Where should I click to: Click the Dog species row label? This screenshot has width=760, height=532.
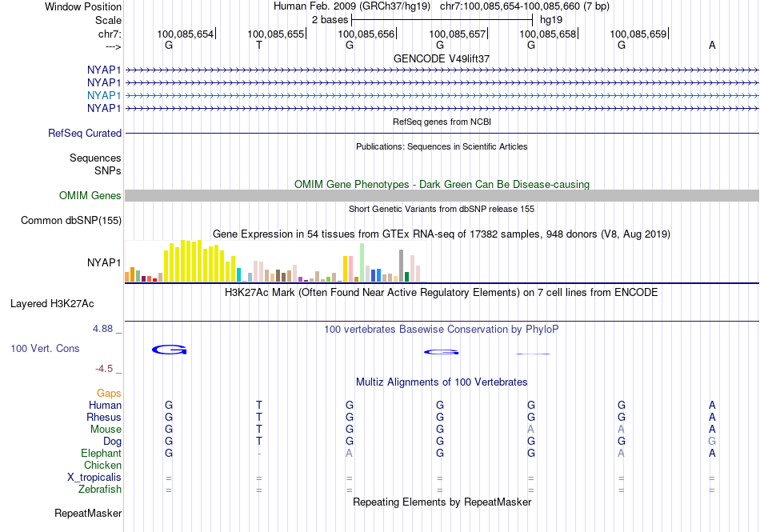click(x=112, y=442)
